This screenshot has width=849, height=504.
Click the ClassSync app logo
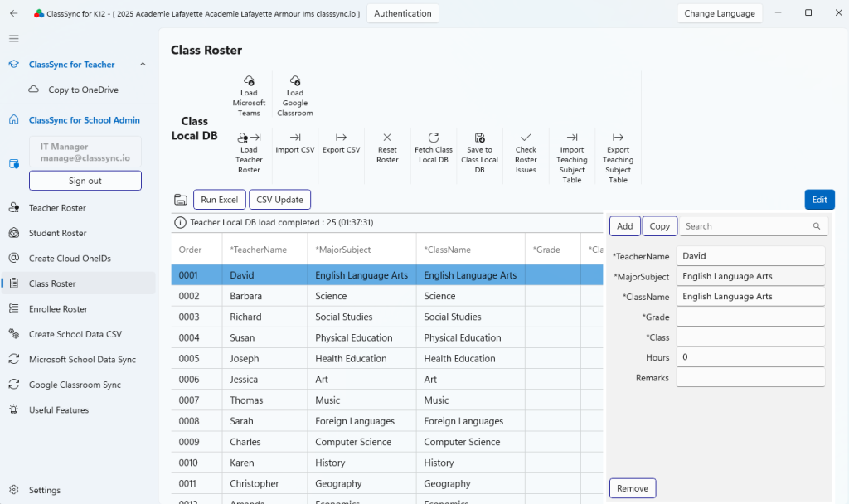click(38, 13)
